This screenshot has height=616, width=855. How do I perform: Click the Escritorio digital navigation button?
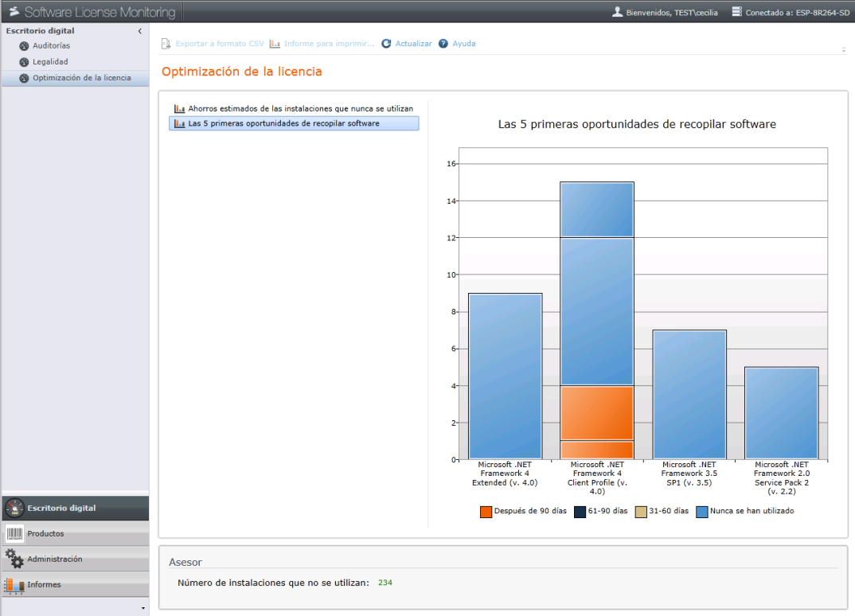pyautogui.click(x=76, y=508)
